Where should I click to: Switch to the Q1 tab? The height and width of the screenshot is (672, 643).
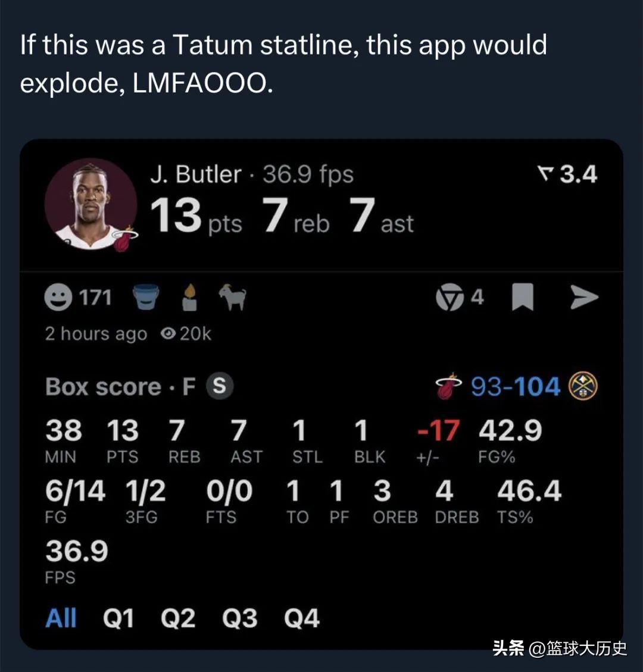click(x=118, y=618)
